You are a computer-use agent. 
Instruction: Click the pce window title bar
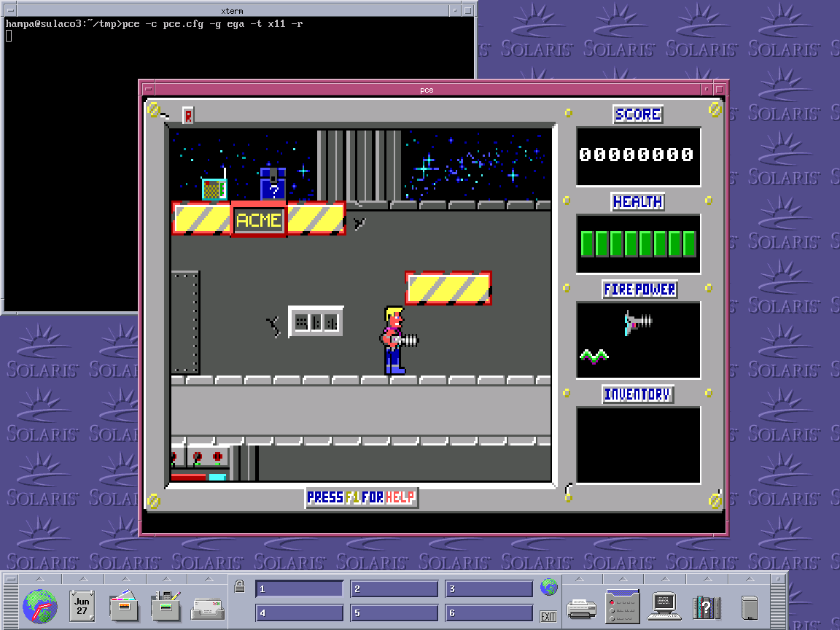(x=427, y=90)
